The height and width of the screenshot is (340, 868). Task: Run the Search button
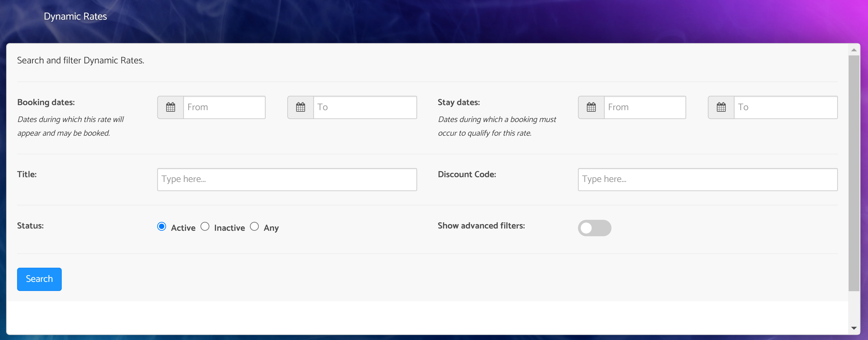tap(39, 279)
